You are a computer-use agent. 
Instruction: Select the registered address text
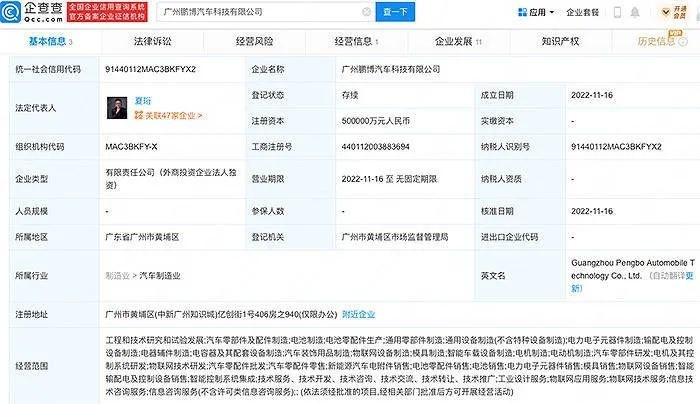click(x=221, y=314)
